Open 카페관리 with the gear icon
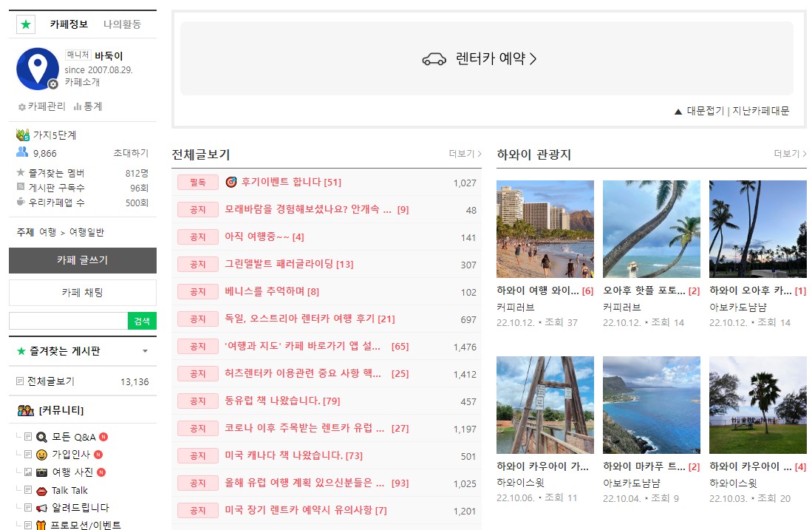812x530 pixels. tap(41, 106)
